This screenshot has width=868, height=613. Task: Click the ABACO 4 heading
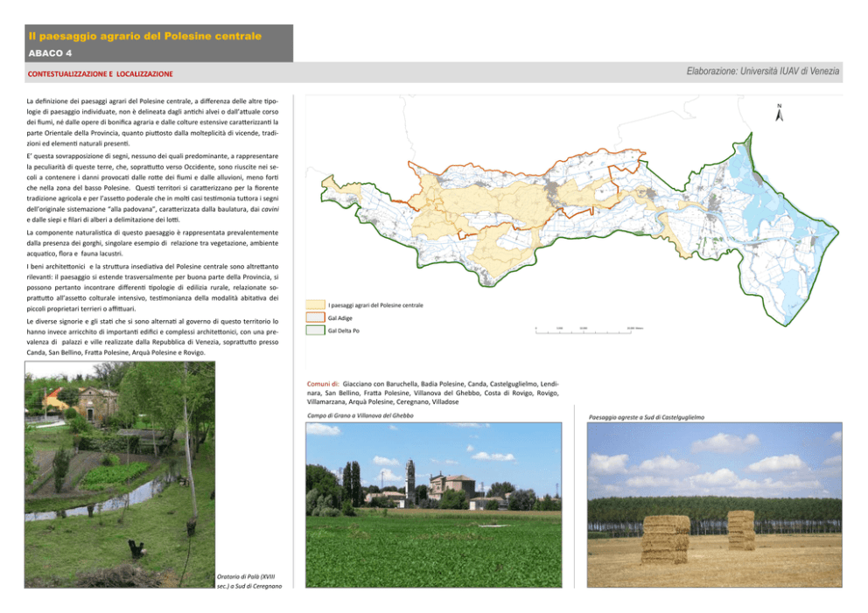[50, 53]
